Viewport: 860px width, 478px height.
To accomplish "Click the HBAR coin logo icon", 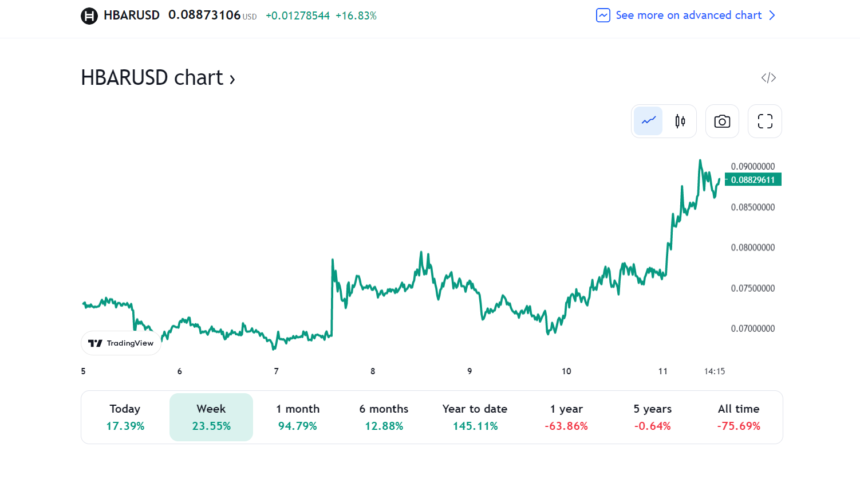I will point(89,16).
